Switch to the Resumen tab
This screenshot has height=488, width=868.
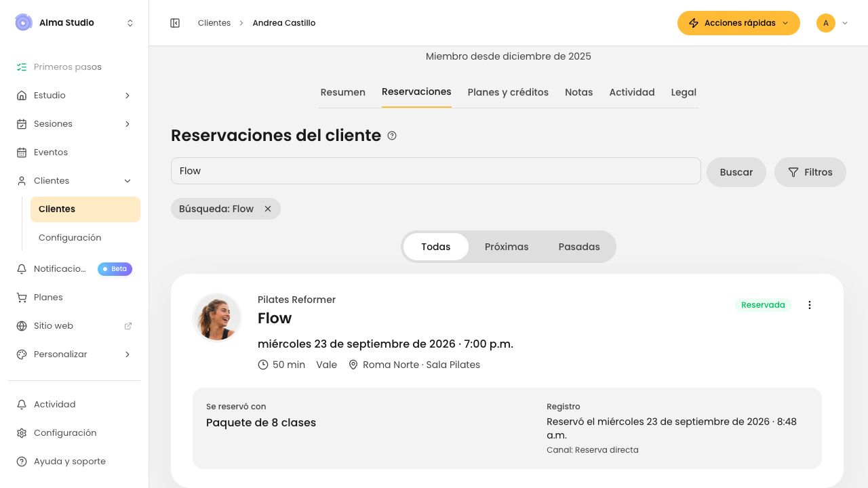342,92
